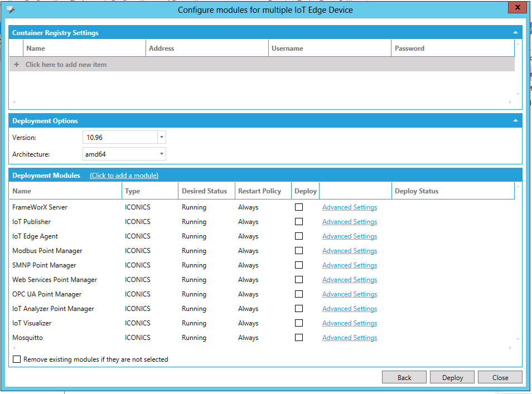The image size is (532, 394).
Task: Click right arrow of registry horizontal scrollbar
Action: click(510, 102)
